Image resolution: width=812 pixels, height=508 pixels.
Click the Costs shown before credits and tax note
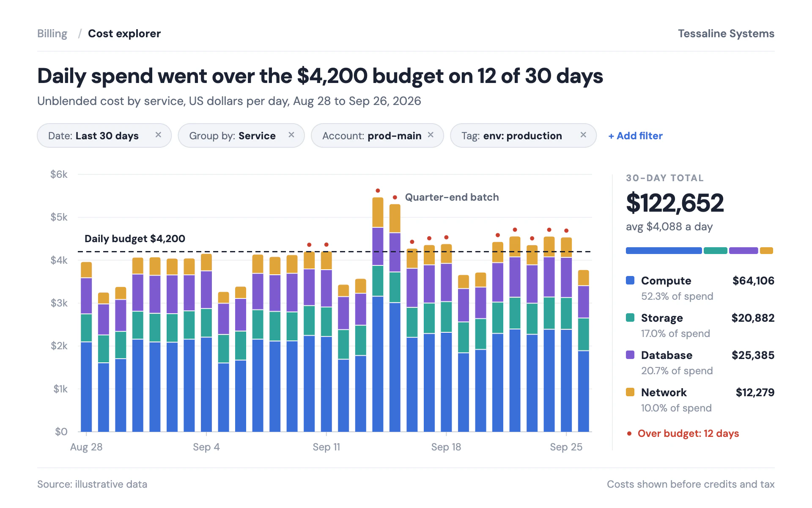691,484
